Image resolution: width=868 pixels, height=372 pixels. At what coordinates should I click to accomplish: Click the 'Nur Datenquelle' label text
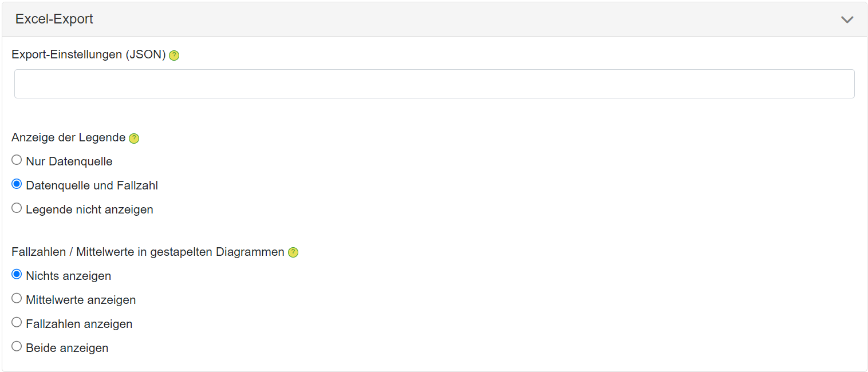(69, 161)
